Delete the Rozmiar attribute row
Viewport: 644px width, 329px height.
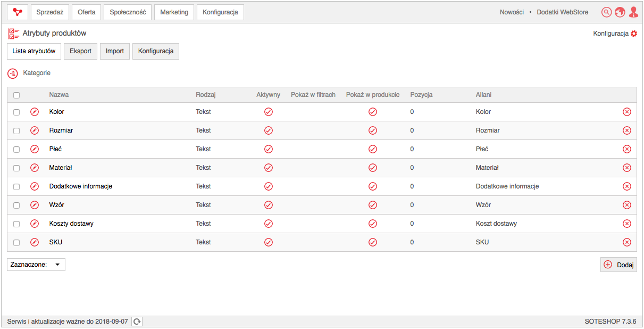coord(627,130)
